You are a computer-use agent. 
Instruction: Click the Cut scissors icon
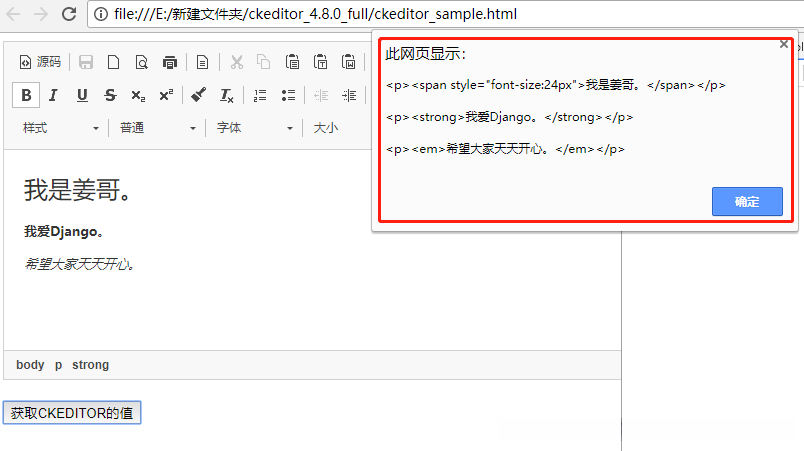(236, 62)
